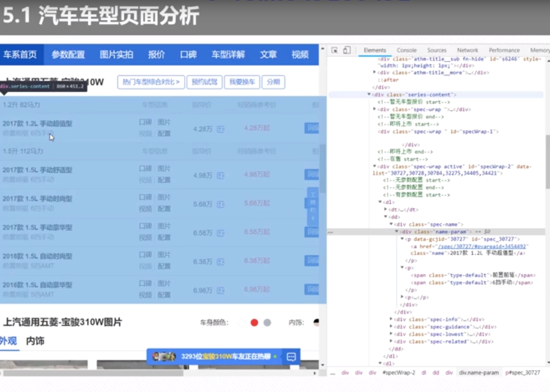Viewport: 550px width, 392px height.
Task: Open the 参数配置 nav item
Action: click(68, 54)
